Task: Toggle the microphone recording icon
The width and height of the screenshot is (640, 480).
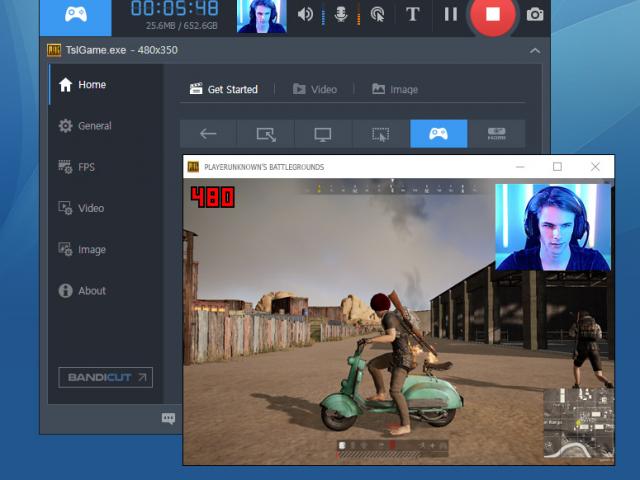Action: click(x=341, y=15)
